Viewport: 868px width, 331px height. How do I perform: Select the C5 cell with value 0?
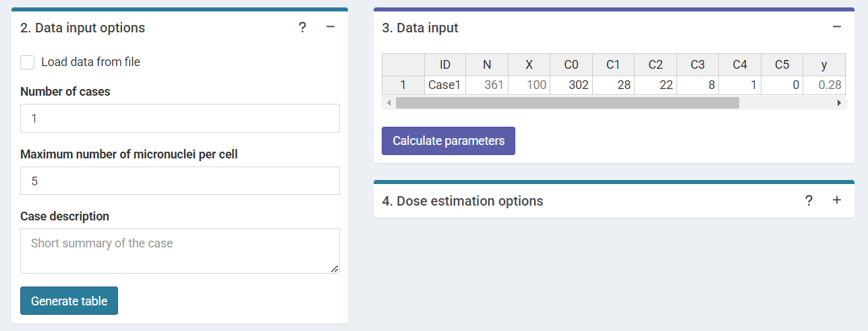coord(782,85)
